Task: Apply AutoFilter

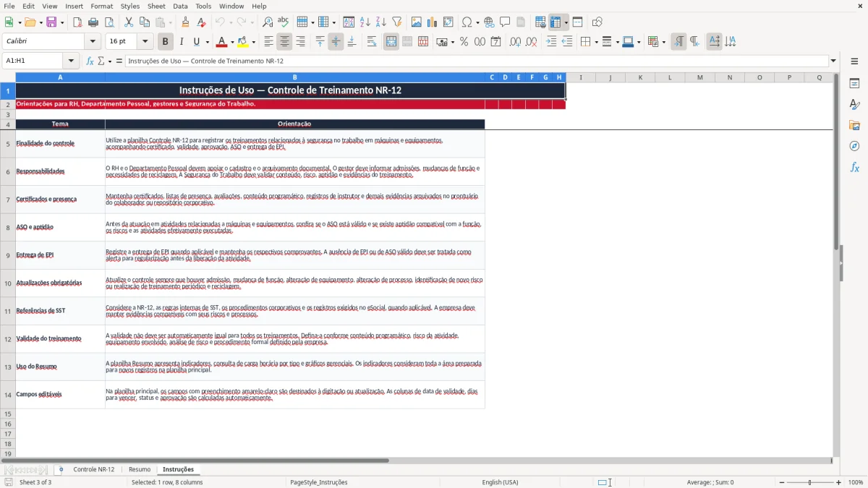Action: pos(396,22)
